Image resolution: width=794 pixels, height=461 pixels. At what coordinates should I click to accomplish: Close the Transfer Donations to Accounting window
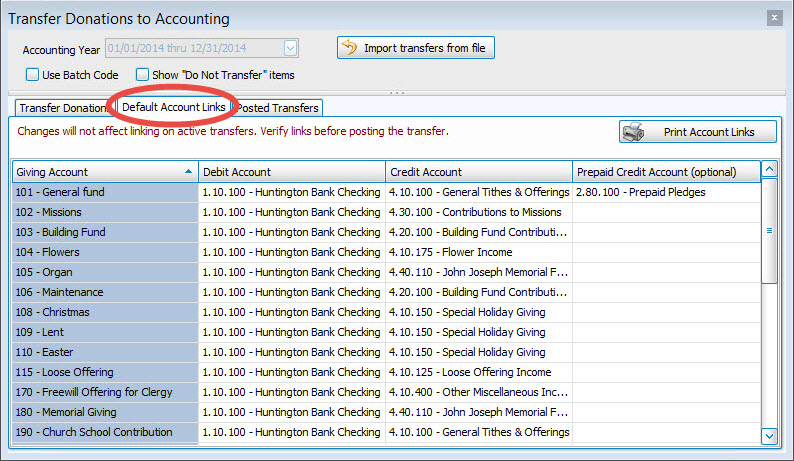pos(773,18)
